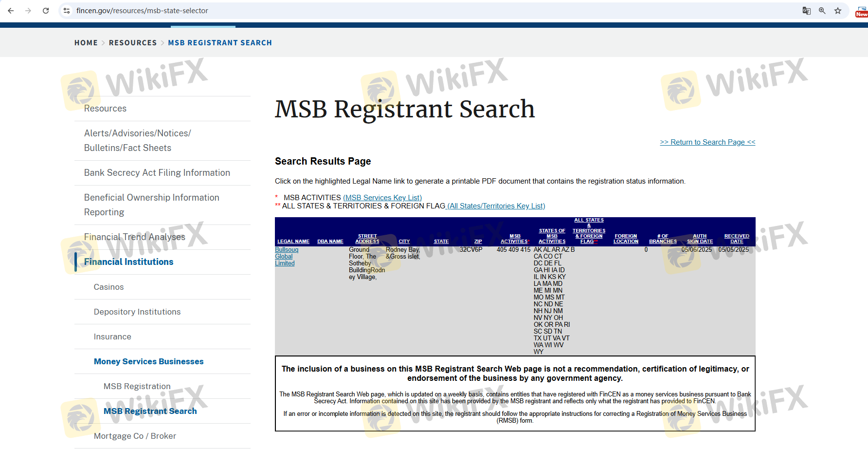The image size is (868, 449).
Task: Open Resources in the sidebar
Action: tap(105, 109)
